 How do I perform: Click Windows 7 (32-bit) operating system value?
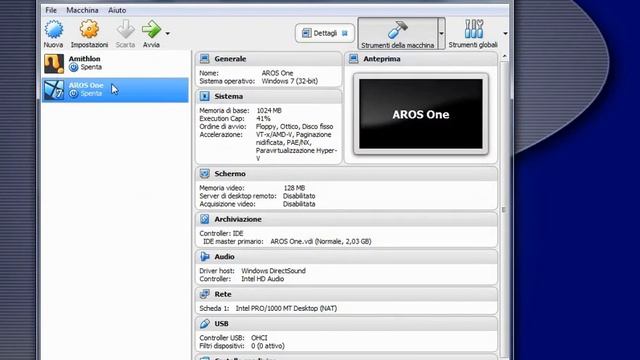290,81
